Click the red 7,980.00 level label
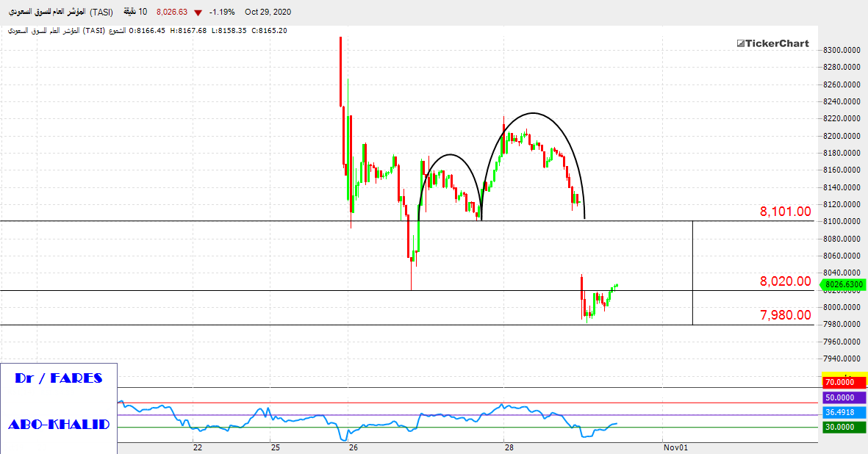Image resolution: width=868 pixels, height=454 pixels. click(785, 315)
